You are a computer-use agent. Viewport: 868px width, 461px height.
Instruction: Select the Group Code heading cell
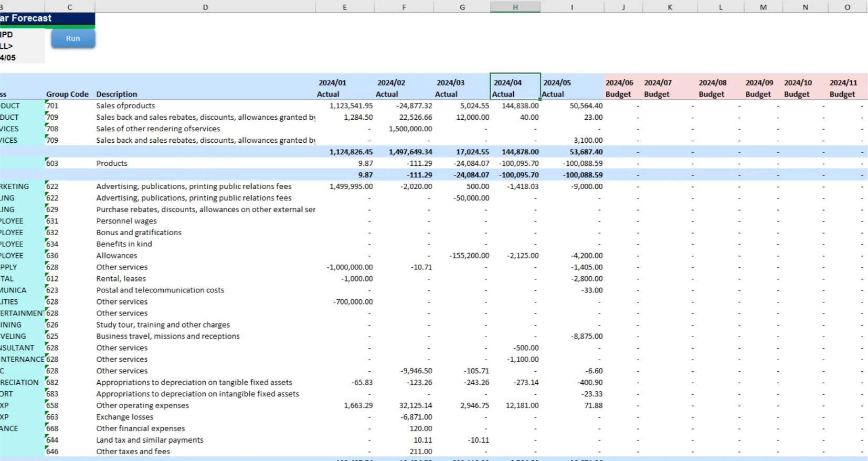(x=67, y=94)
